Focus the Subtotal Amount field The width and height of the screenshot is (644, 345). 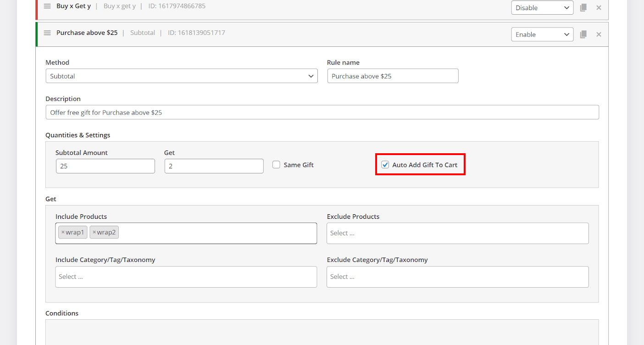click(105, 166)
